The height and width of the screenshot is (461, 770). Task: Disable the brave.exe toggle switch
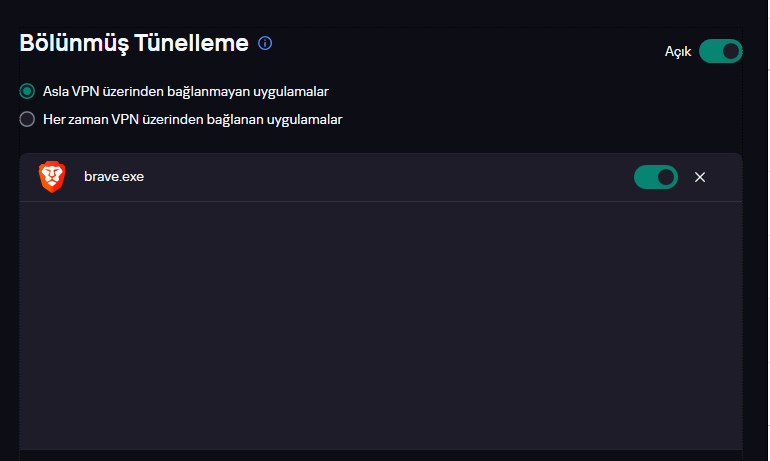click(x=655, y=177)
